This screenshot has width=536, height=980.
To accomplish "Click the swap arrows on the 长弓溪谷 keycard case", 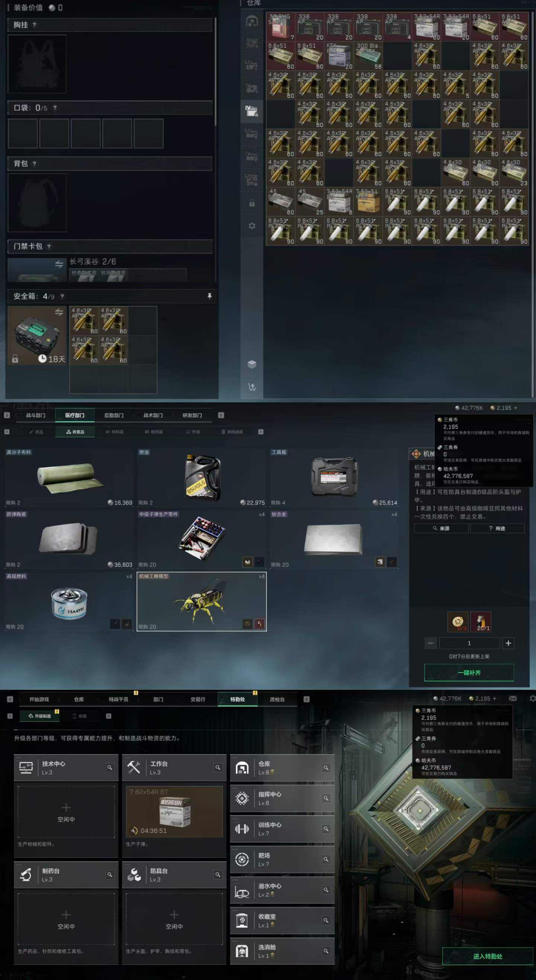I will coord(59,264).
